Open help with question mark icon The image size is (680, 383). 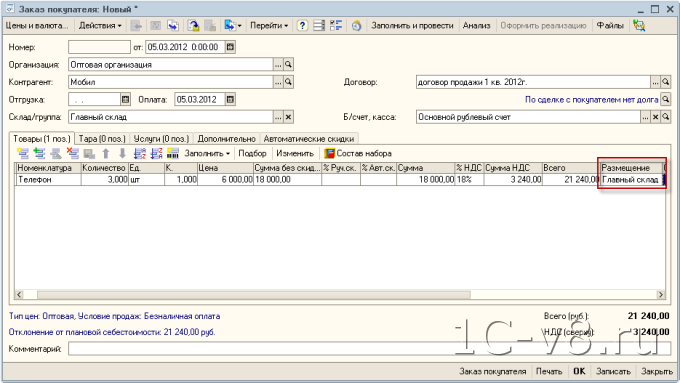click(x=302, y=26)
